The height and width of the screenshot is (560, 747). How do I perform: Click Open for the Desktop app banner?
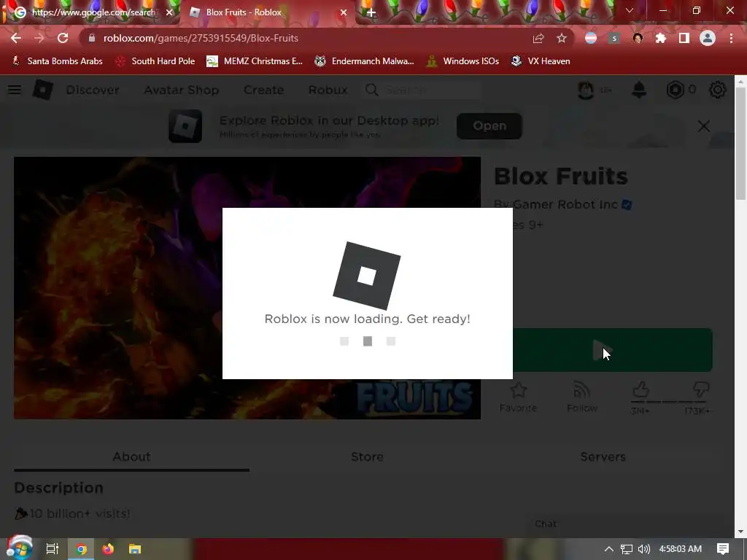[489, 125]
